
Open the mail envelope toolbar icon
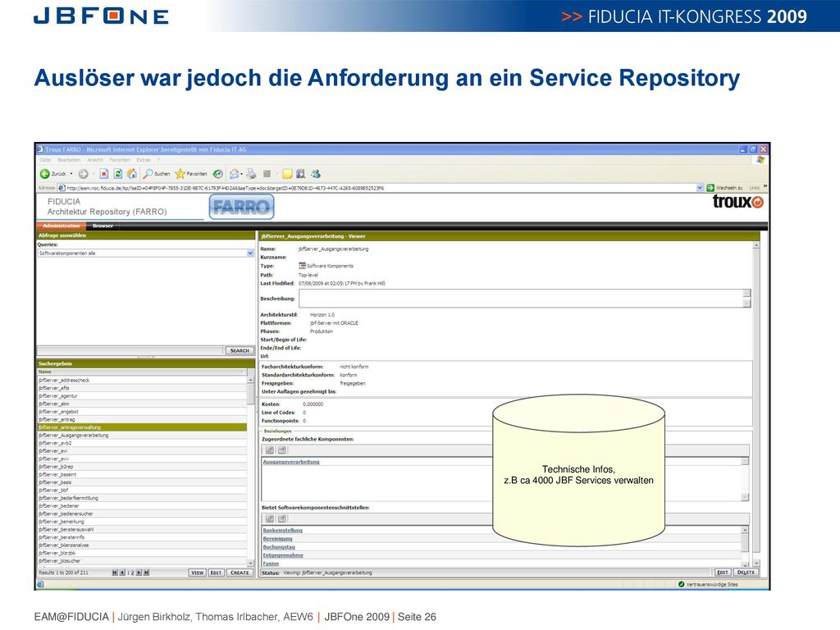[234, 174]
